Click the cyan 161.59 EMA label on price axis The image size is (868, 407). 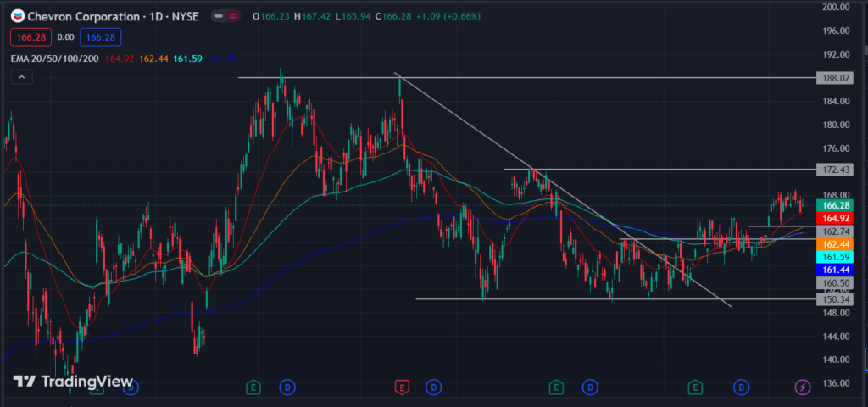coord(835,257)
